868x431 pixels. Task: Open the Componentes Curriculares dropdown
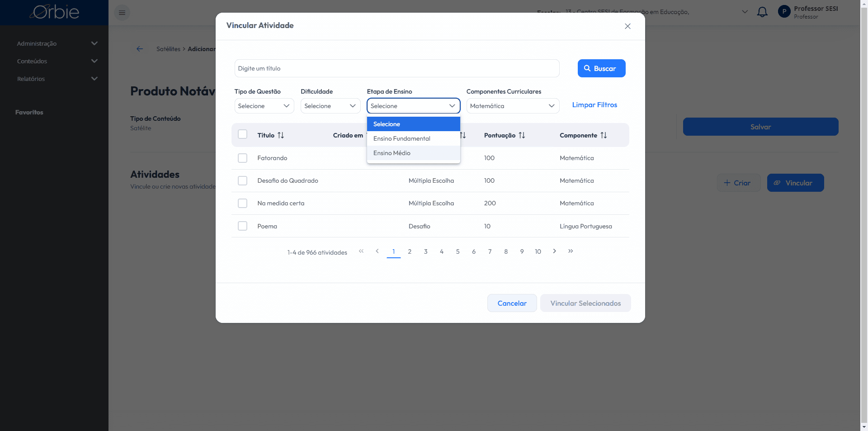coord(513,106)
